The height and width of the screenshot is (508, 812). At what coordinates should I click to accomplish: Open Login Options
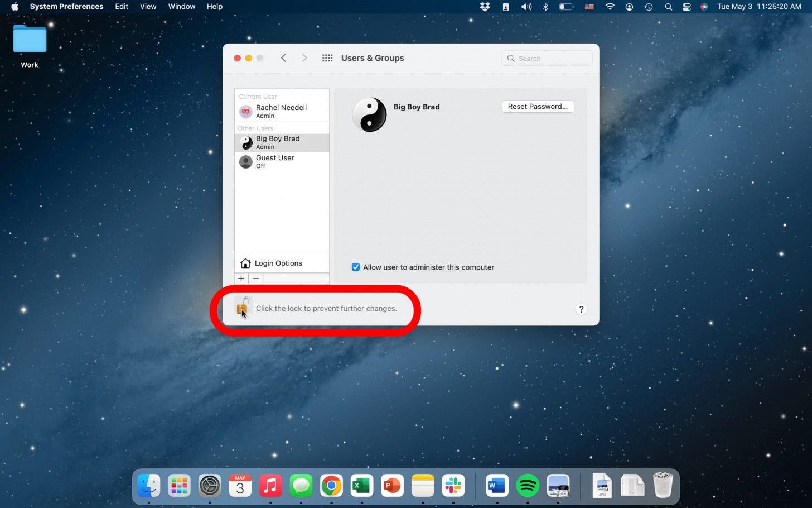click(x=278, y=263)
